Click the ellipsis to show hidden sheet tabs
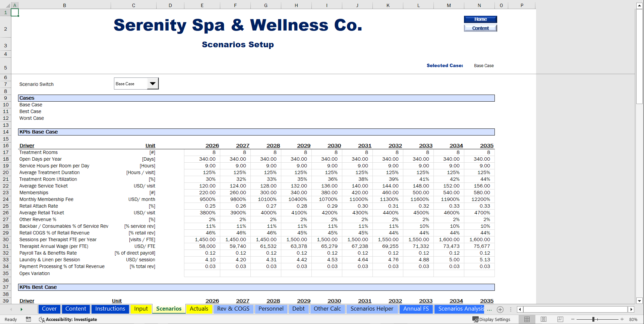644x324 pixels. [x=489, y=310]
